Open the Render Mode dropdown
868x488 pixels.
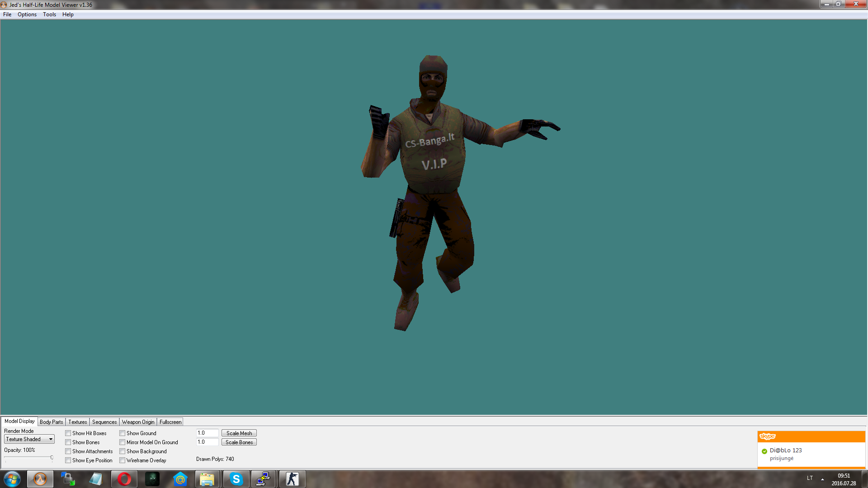click(29, 439)
